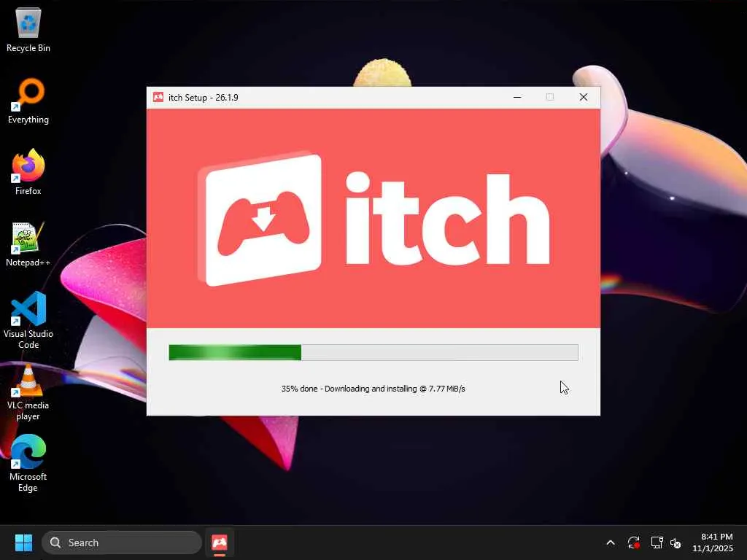Minimize the itch Setup window
The width and height of the screenshot is (747, 560).
click(x=517, y=97)
